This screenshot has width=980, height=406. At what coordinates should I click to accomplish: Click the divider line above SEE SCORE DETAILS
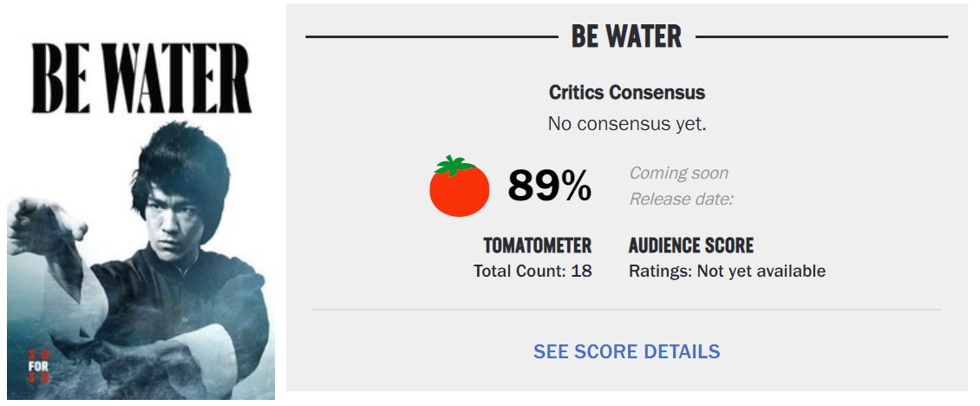click(x=627, y=310)
